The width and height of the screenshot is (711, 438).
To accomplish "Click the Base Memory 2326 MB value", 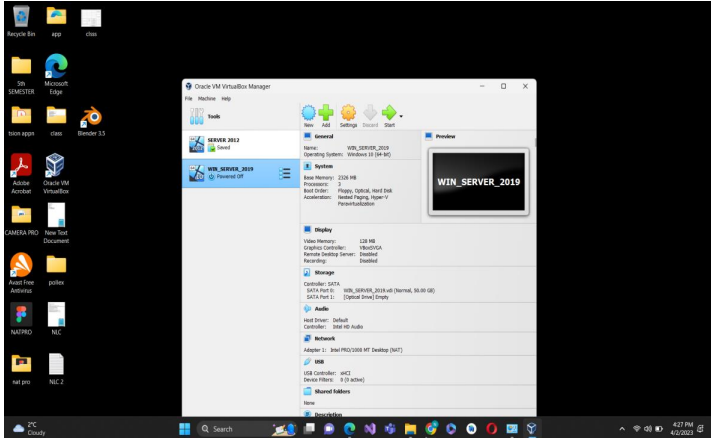I will [x=347, y=178].
